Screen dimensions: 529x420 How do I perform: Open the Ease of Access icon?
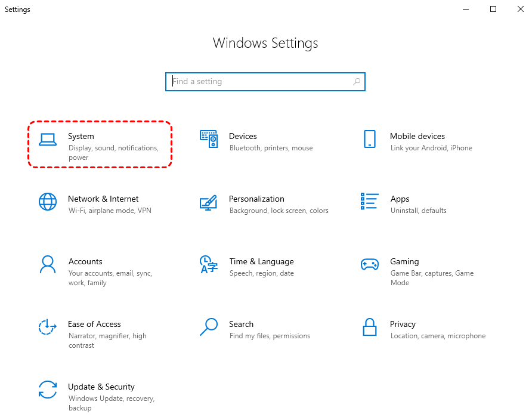47,327
